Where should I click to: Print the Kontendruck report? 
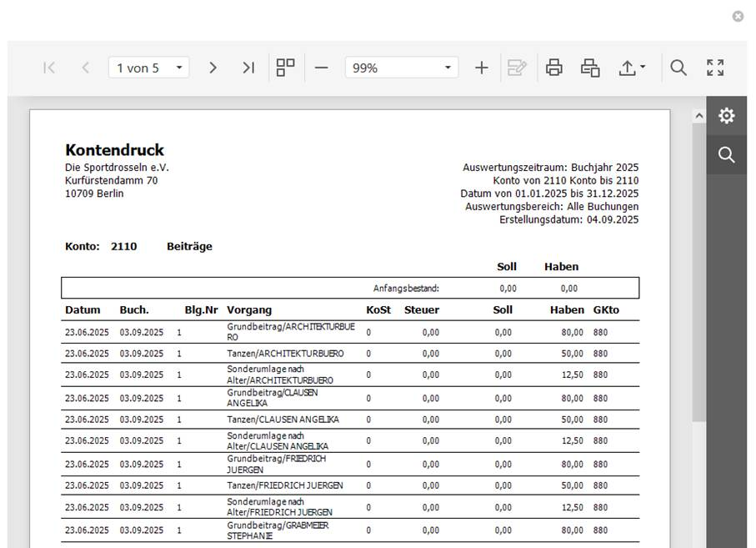click(x=554, y=68)
